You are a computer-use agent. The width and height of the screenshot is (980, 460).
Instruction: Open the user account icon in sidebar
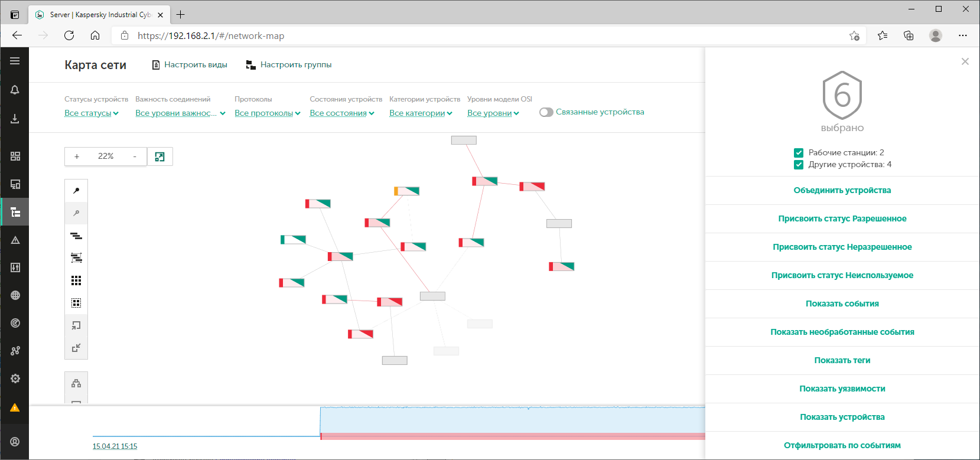pos(15,441)
